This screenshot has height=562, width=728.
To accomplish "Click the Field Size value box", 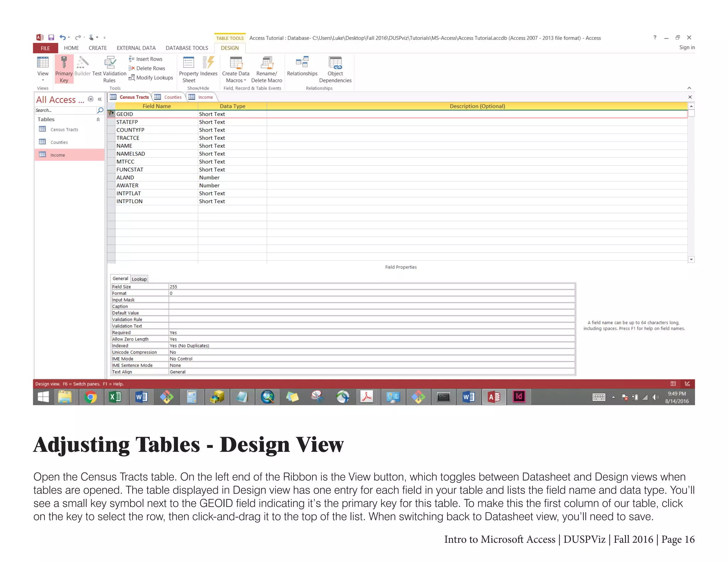I will (x=371, y=287).
